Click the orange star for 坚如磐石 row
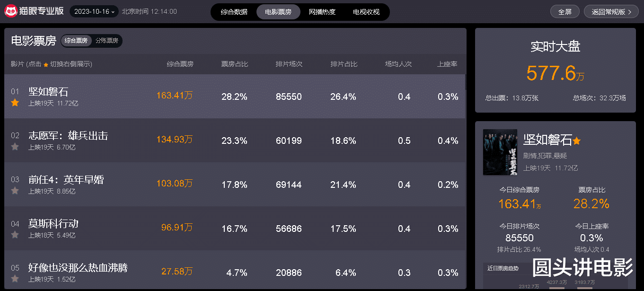This screenshot has height=291, width=644. 15,103
